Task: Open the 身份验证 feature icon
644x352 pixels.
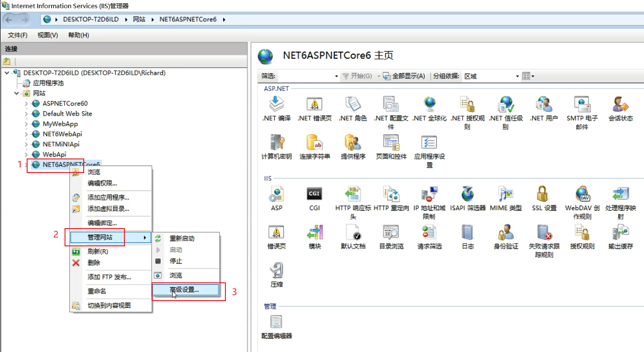Action: (x=506, y=232)
